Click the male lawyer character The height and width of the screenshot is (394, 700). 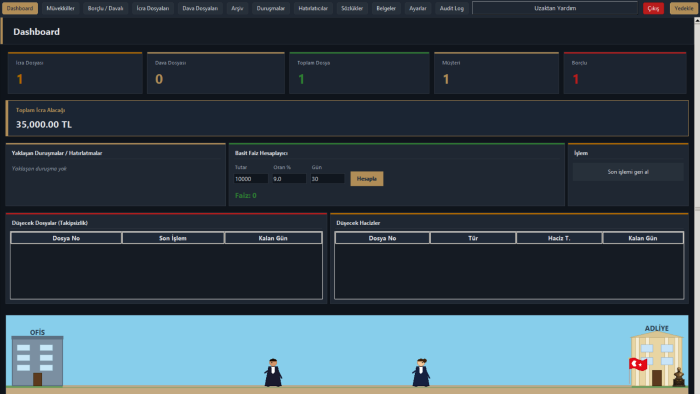(x=273, y=373)
